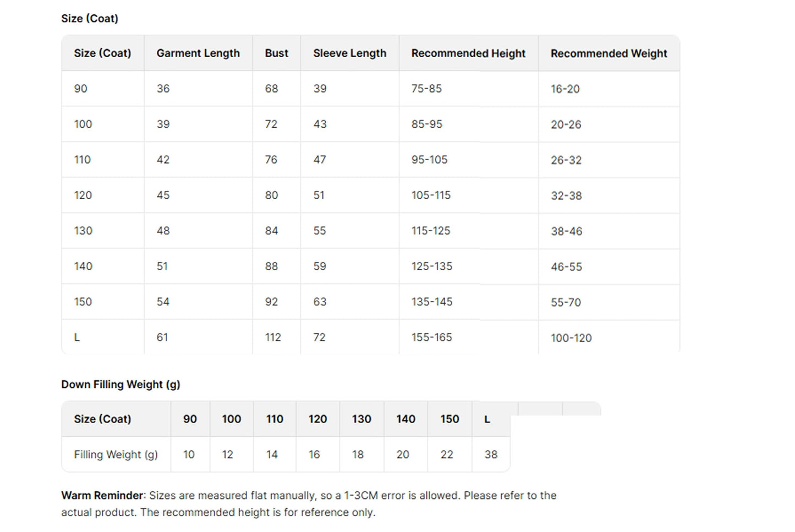Click the Sleeve Length column header
Image resolution: width=795 pixels, height=532 pixels.
pyautogui.click(x=349, y=53)
